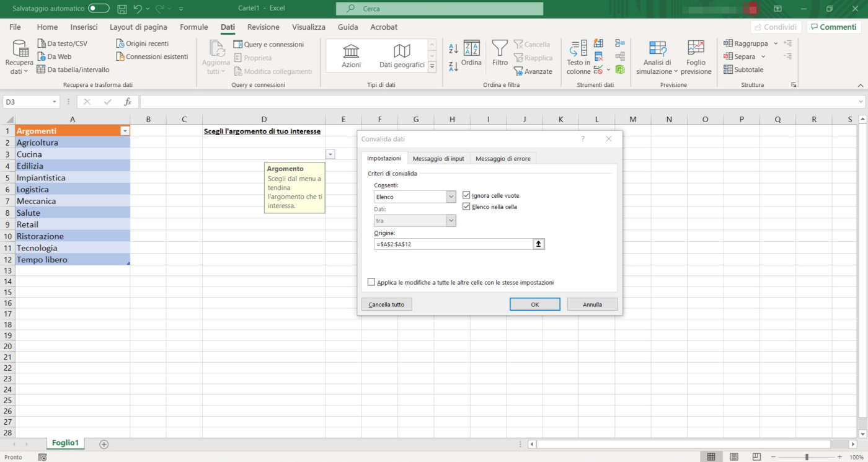Switch to Messaggio di errore tab
Image resolution: width=868 pixels, height=462 pixels.
pyautogui.click(x=503, y=159)
